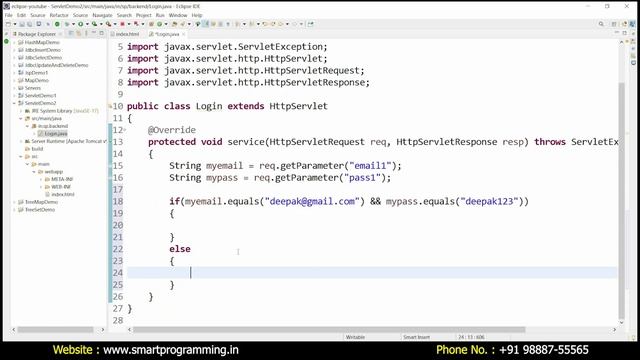Open the Refactor menu
Image resolution: width=640 pixels, height=360 pixels.
(x=59, y=15)
